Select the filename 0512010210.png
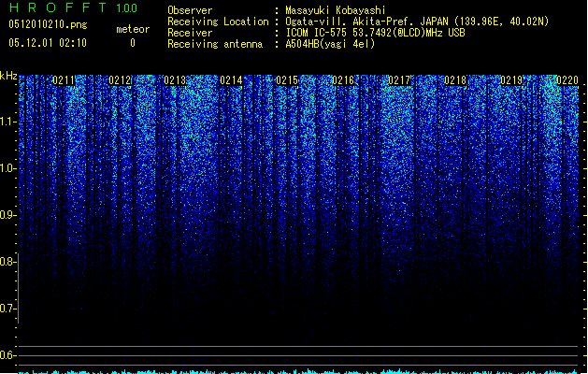 click(48, 24)
